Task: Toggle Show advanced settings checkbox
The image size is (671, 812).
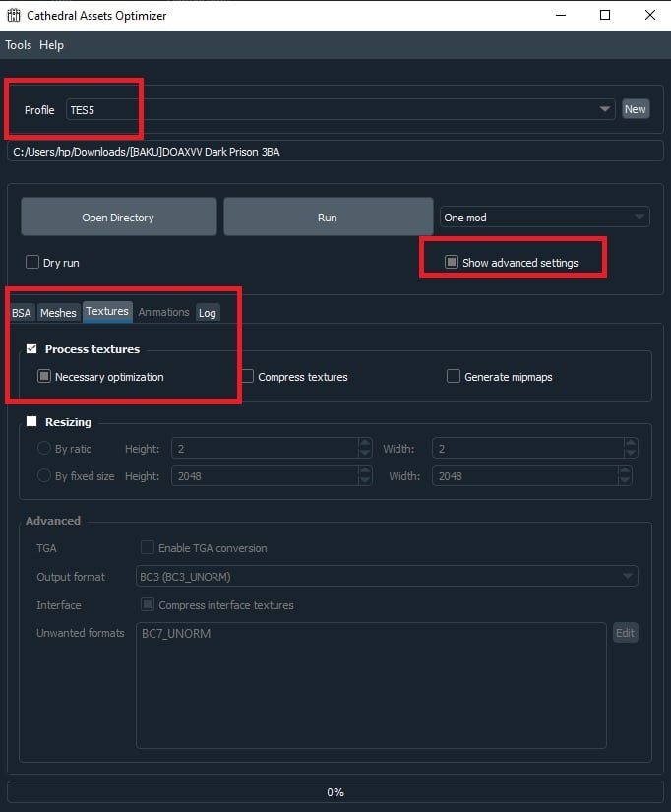Action: 452,262
